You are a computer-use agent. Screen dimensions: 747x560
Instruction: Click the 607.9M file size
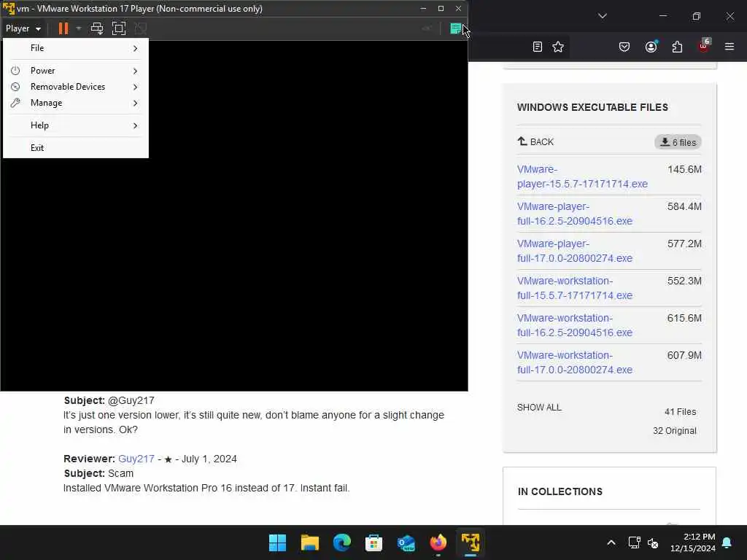pyautogui.click(x=684, y=355)
